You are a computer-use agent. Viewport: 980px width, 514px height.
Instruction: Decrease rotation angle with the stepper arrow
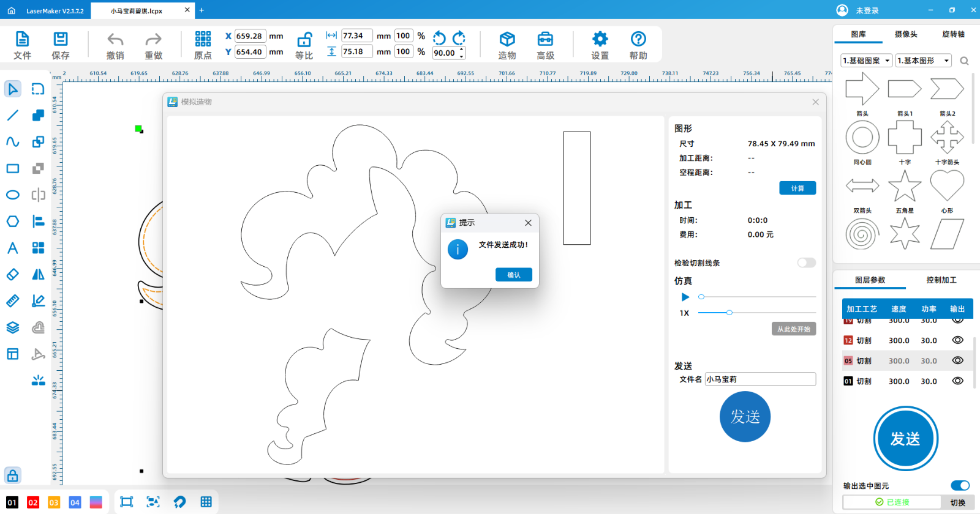462,56
